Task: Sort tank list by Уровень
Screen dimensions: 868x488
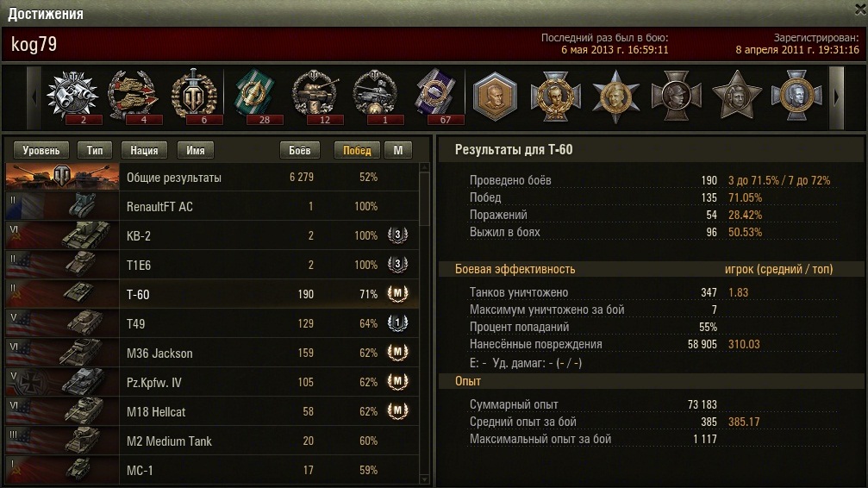Action: pyautogui.click(x=41, y=150)
